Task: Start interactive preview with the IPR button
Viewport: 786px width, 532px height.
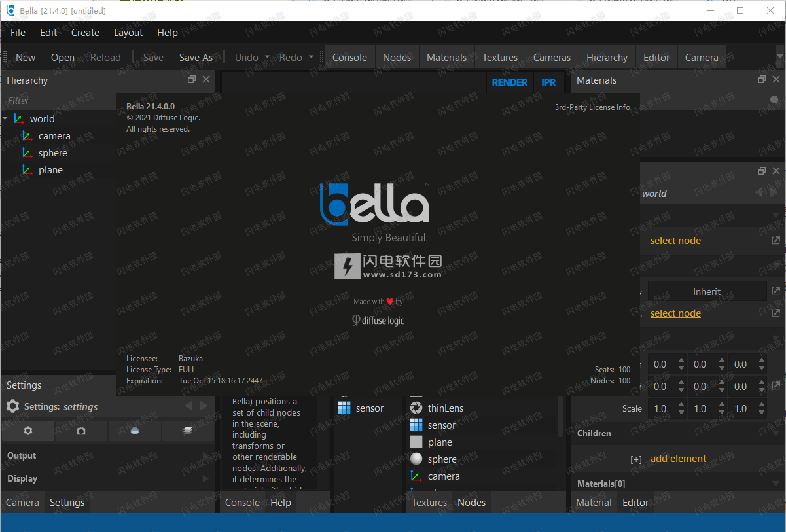Action: [x=548, y=82]
